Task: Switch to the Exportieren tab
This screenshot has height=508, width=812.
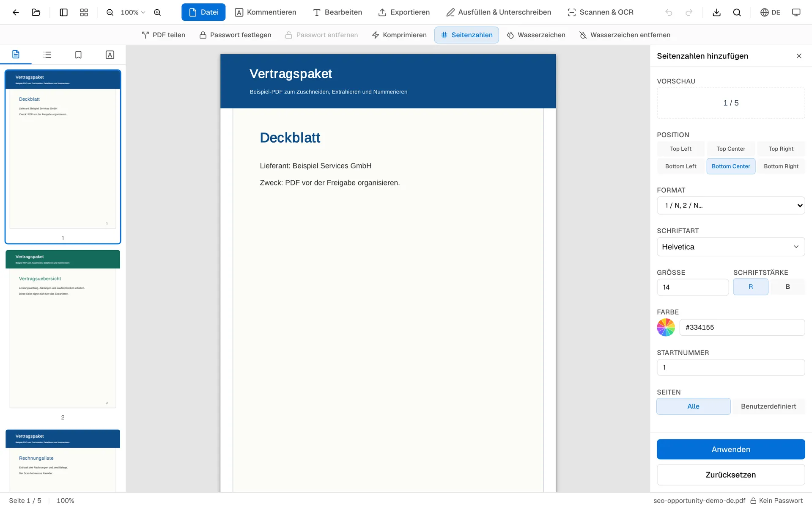Action: (x=404, y=12)
